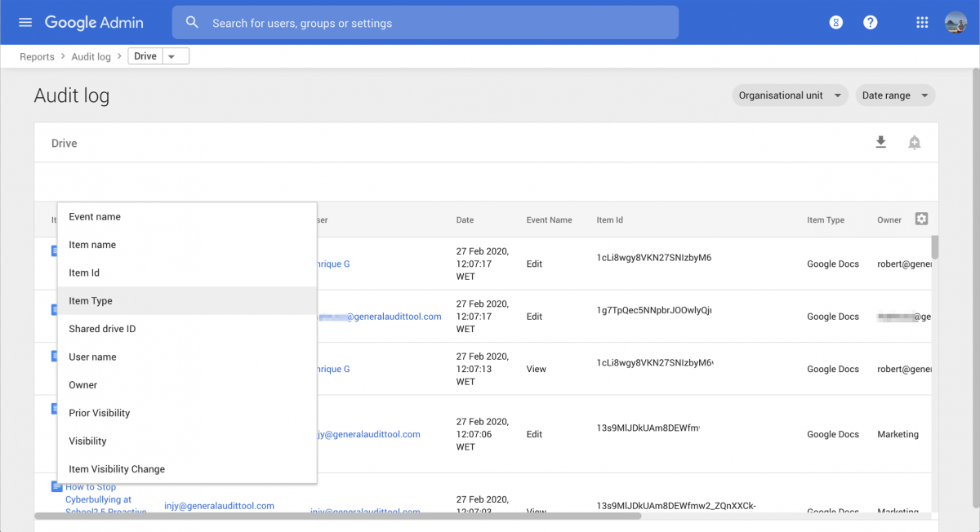This screenshot has height=532, width=980.
Task: Expand the Organisational unit filter
Action: pos(790,95)
